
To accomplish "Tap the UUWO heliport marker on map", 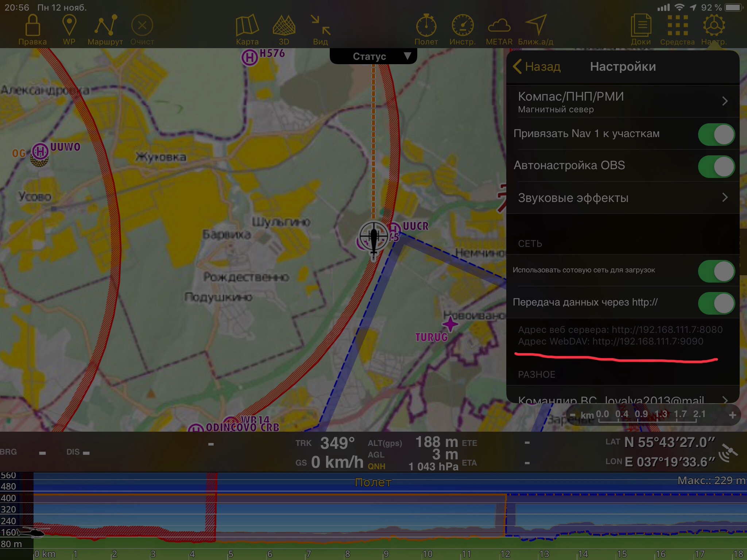I will (40, 151).
